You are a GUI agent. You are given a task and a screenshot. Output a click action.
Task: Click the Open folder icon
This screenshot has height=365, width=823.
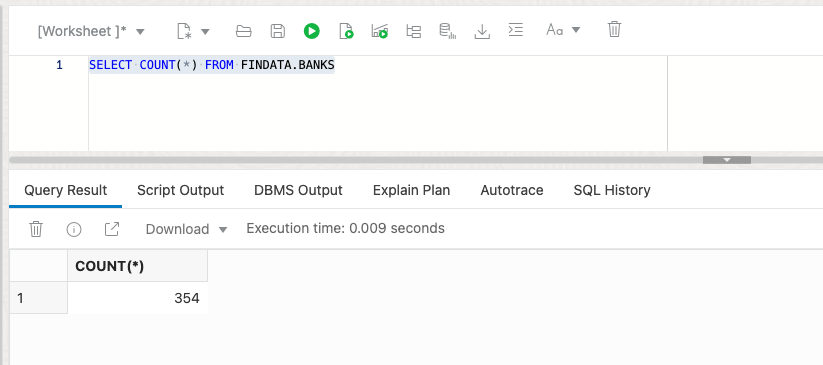pos(244,31)
